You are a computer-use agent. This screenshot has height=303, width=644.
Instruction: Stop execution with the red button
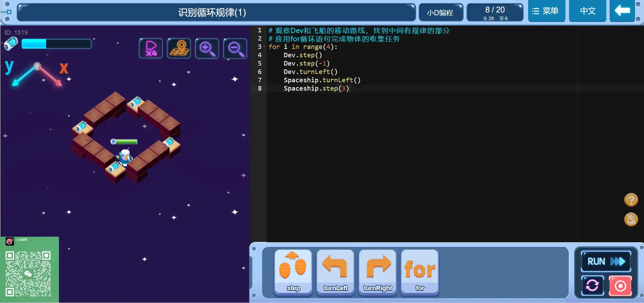pyautogui.click(x=620, y=286)
